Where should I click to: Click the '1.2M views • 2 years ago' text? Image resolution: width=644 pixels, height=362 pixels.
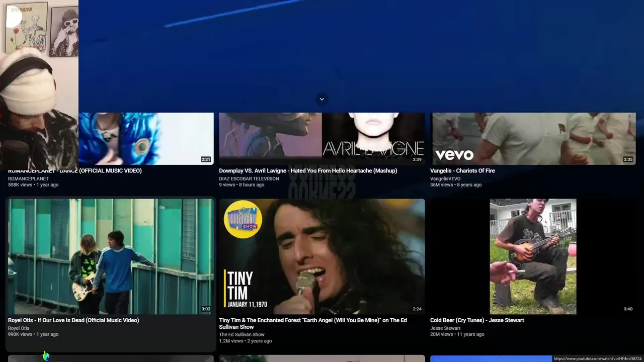[246, 341]
